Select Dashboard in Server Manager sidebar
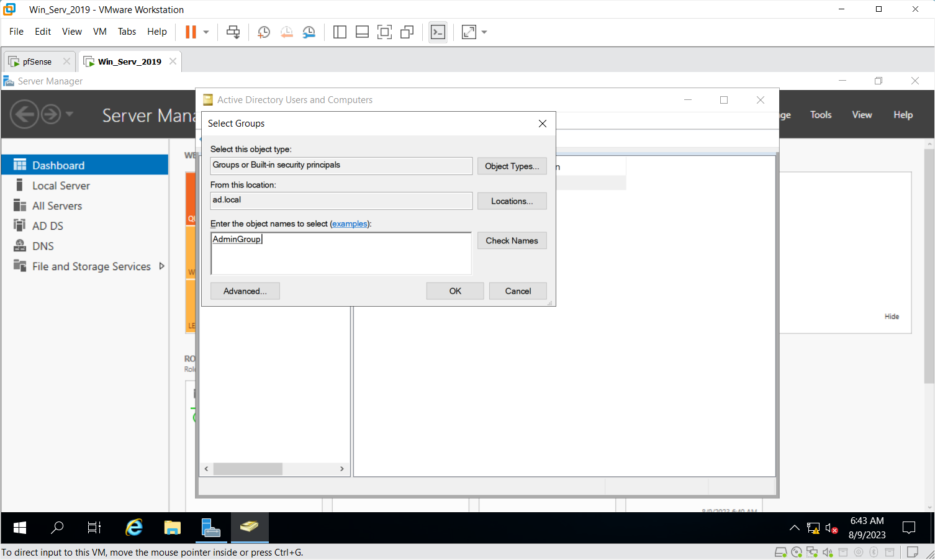 84,165
